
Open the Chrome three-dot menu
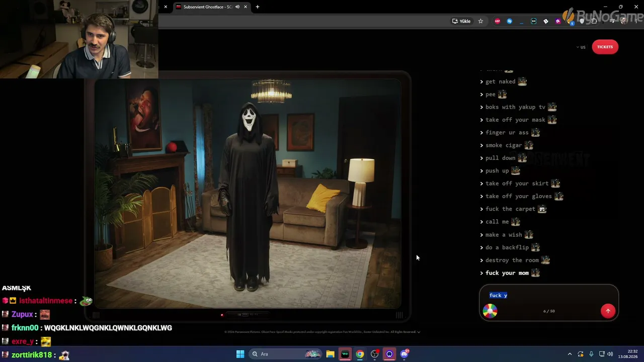point(636,21)
